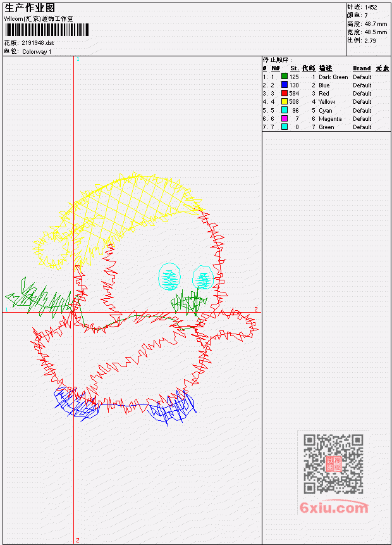Choose the Yellow color swatch in row 4
The width and height of the screenshot is (392, 545).
point(285,101)
